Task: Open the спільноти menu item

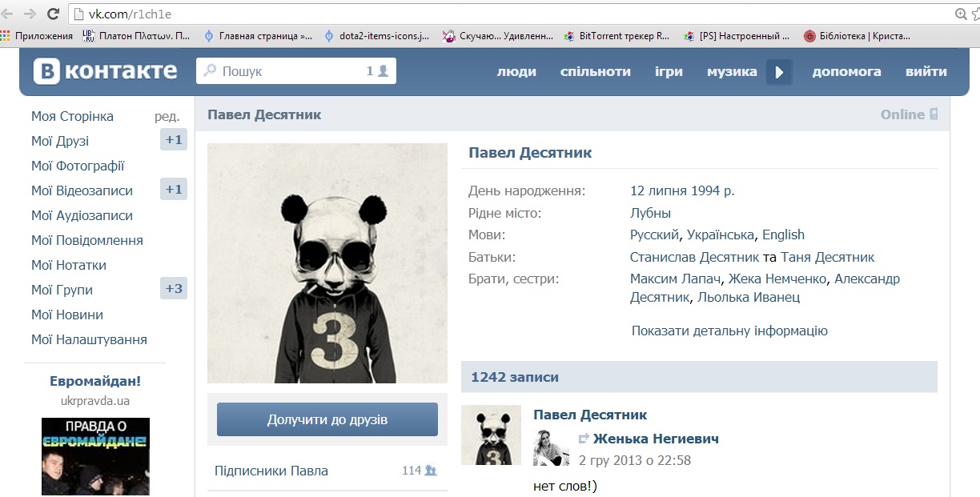Action: pos(595,72)
